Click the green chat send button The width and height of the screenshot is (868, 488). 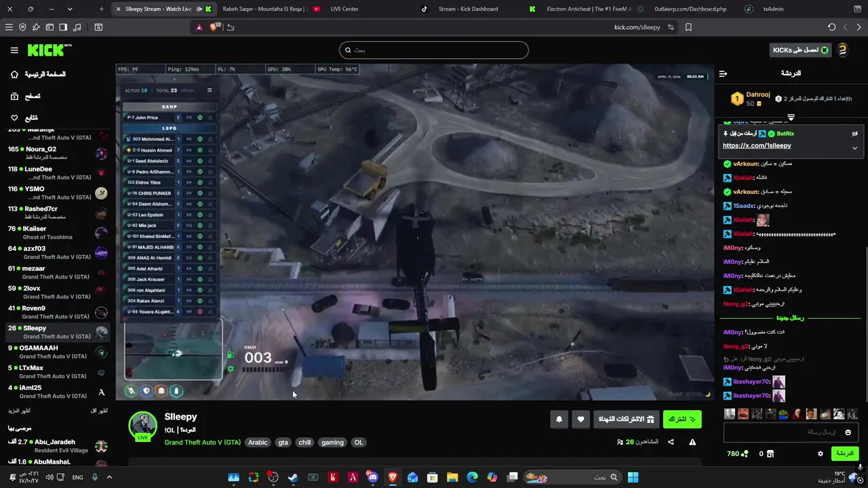pos(844,453)
